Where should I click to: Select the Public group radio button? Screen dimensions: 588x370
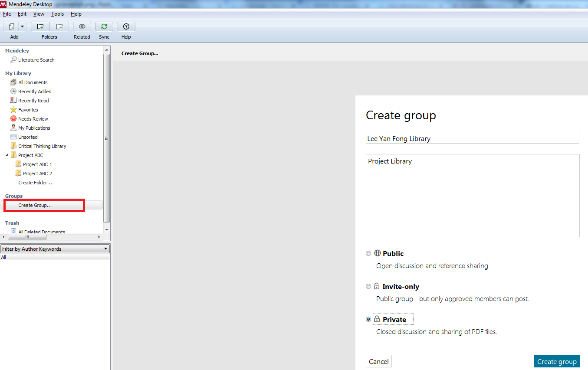click(x=368, y=253)
